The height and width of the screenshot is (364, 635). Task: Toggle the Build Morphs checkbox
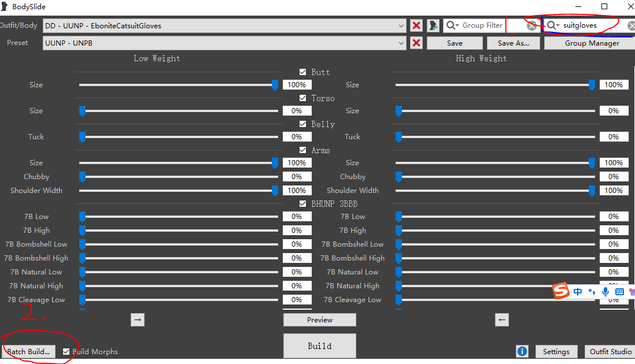(67, 352)
